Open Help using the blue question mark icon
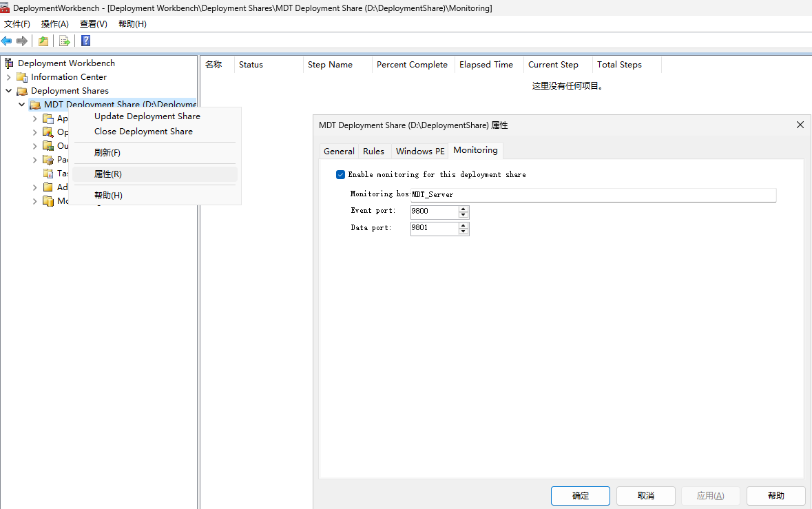This screenshot has width=812, height=509. [85, 41]
